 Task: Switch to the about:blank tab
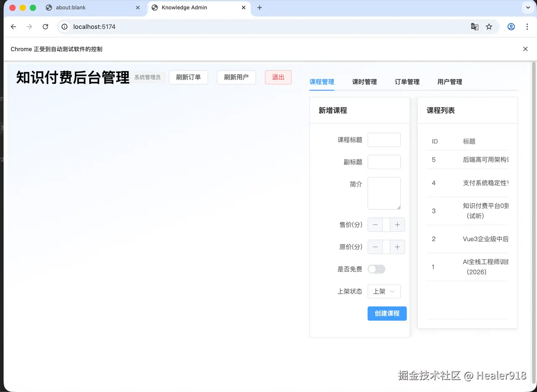pos(94,8)
